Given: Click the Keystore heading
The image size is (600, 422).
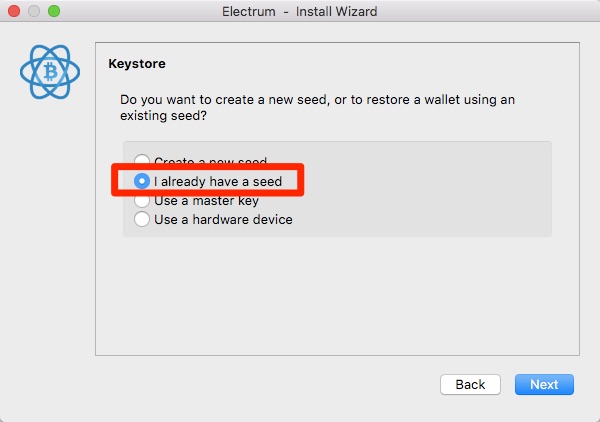Looking at the screenshot, I should click(x=137, y=64).
